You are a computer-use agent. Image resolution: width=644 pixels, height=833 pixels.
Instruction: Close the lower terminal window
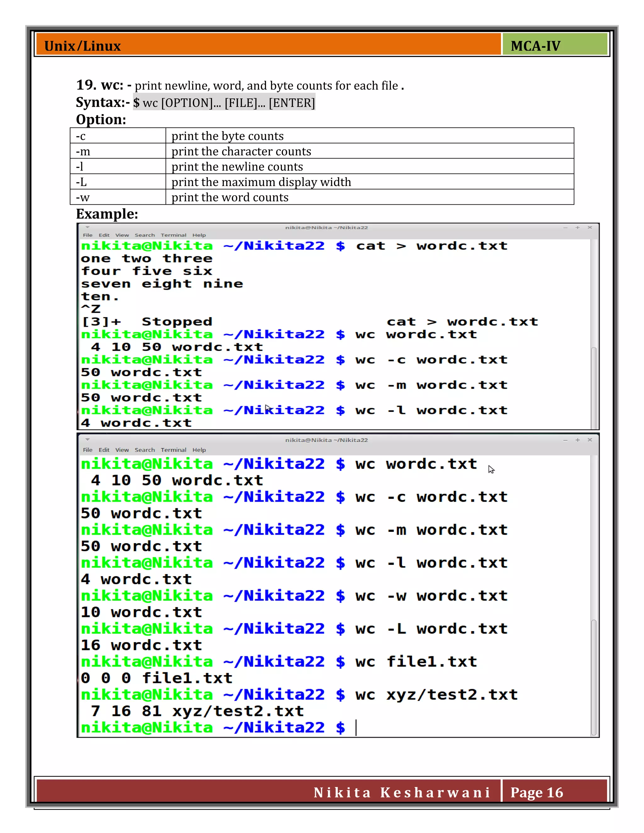(590, 440)
